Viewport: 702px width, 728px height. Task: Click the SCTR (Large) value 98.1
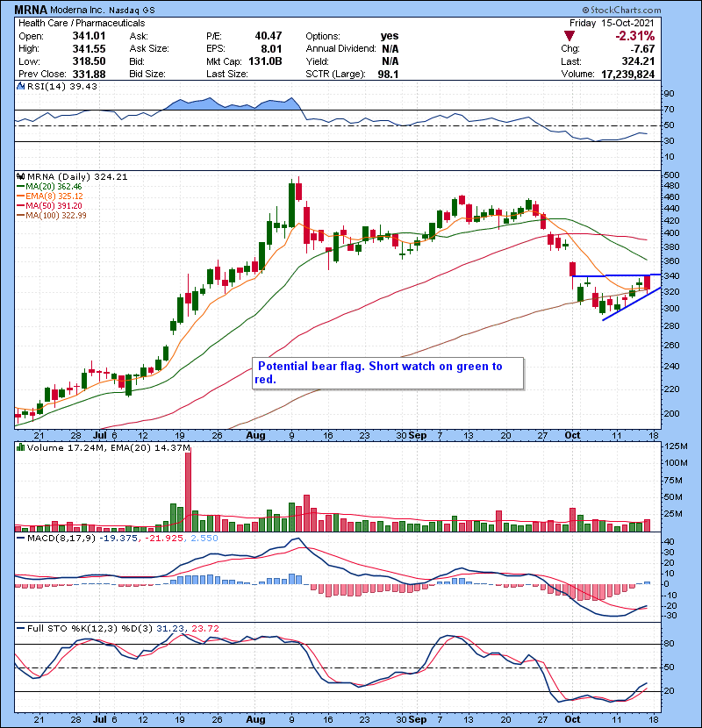tap(388, 74)
